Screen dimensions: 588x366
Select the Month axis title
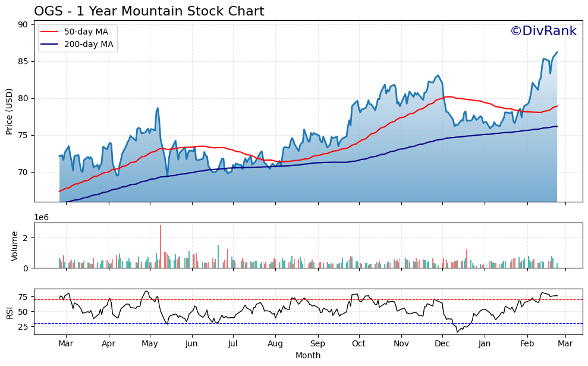307,355
